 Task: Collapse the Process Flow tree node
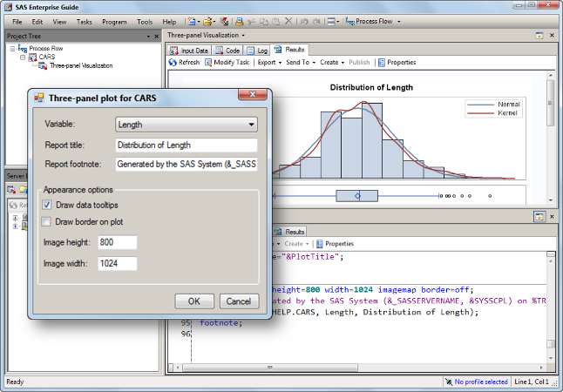(12, 49)
